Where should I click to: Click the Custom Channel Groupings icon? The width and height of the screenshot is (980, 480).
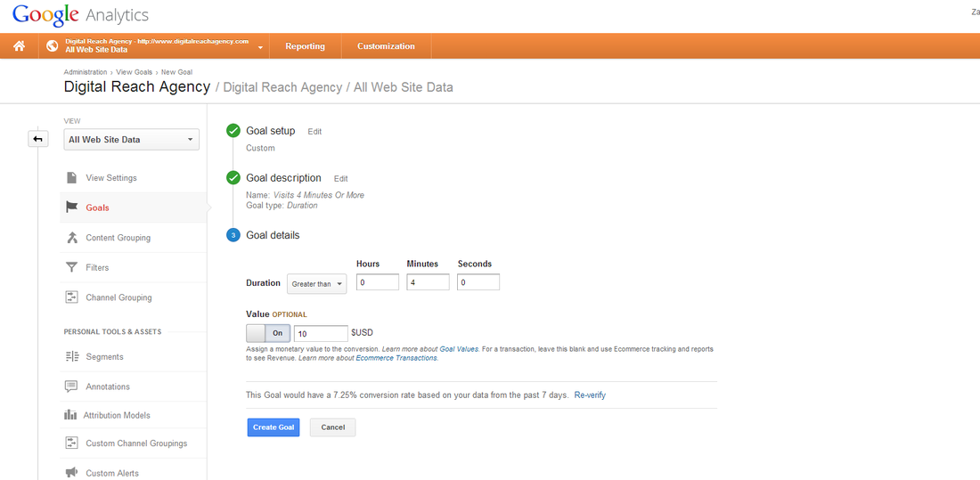72,443
